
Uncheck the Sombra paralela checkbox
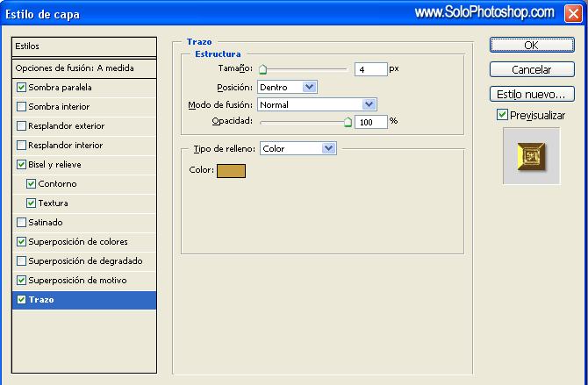[21, 88]
